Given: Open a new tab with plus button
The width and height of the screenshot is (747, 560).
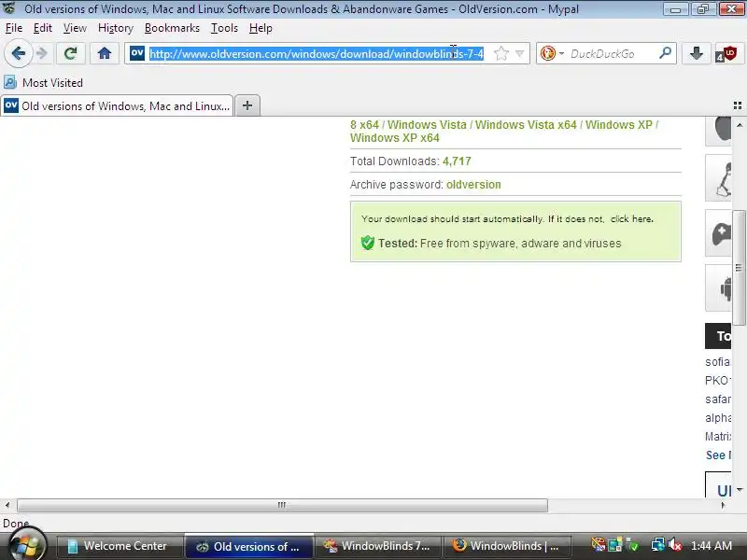Looking at the screenshot, I should click(247, 105).
